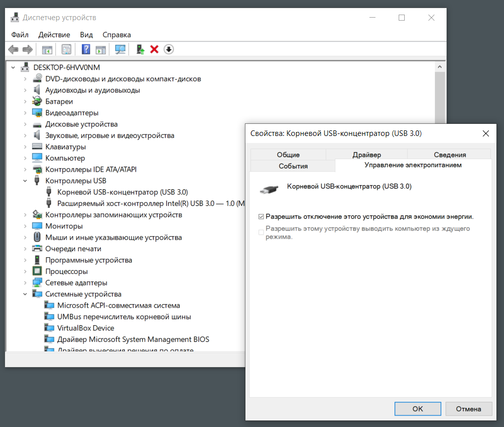Switch to the Драйвер tab

click(366, 155)
